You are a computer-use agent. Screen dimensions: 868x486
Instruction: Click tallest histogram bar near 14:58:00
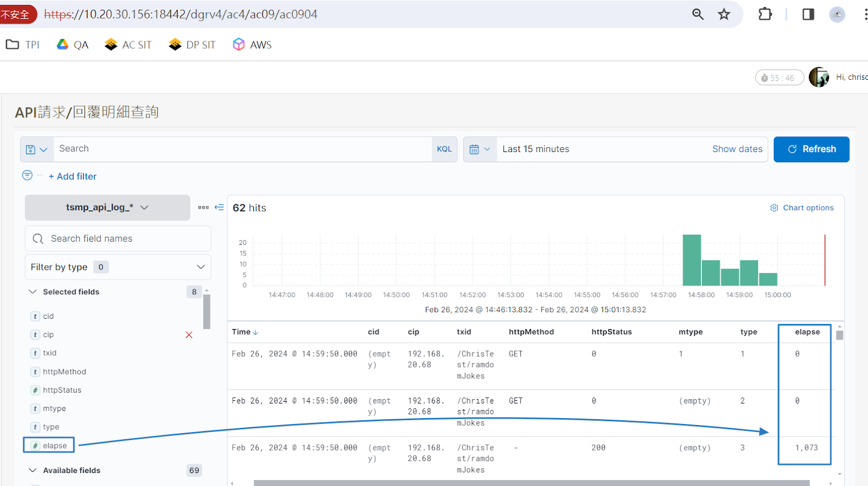pos(692,260)
